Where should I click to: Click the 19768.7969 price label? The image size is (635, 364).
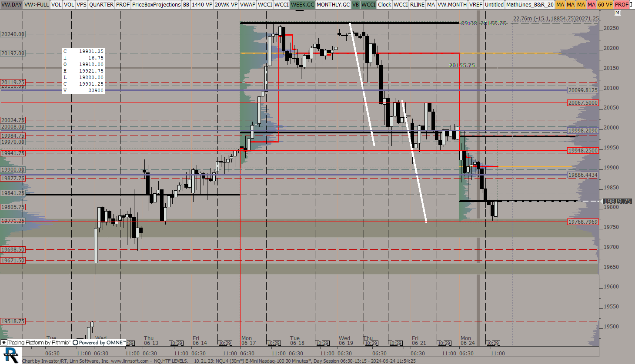click(x=583, y=222)
